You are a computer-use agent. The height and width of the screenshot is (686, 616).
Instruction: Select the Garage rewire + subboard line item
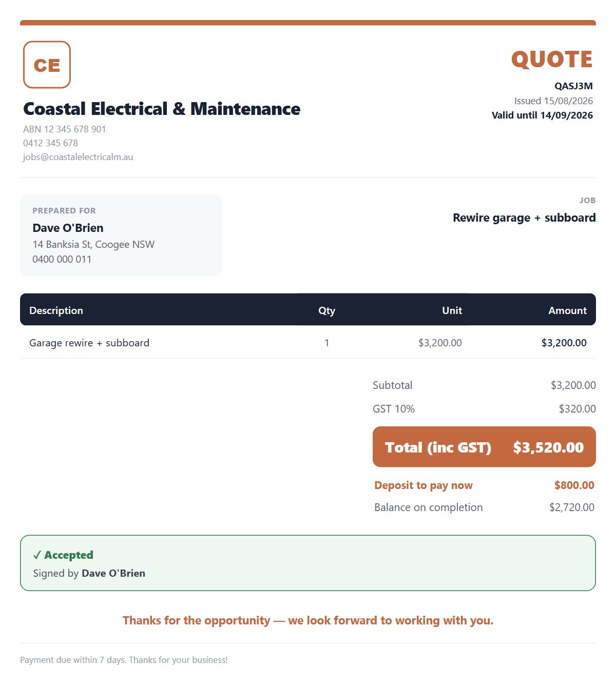pyautogui.click(x=308, y=343)
